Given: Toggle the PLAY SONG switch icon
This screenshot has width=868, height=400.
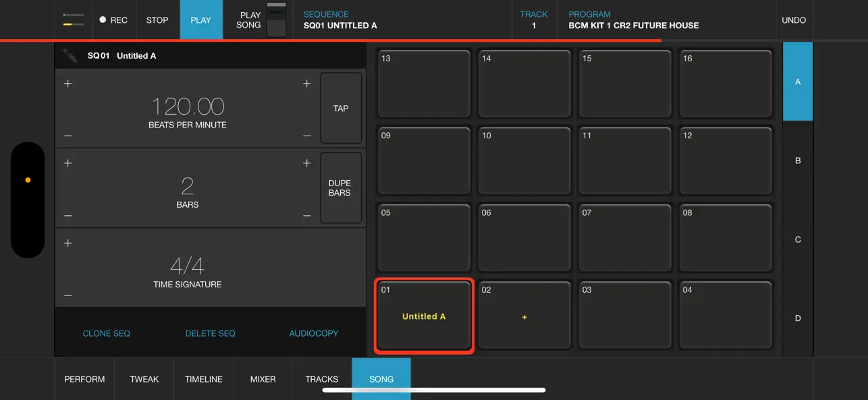Looking at the screenshot, I should pyautogui.click(x=277, y=20).
